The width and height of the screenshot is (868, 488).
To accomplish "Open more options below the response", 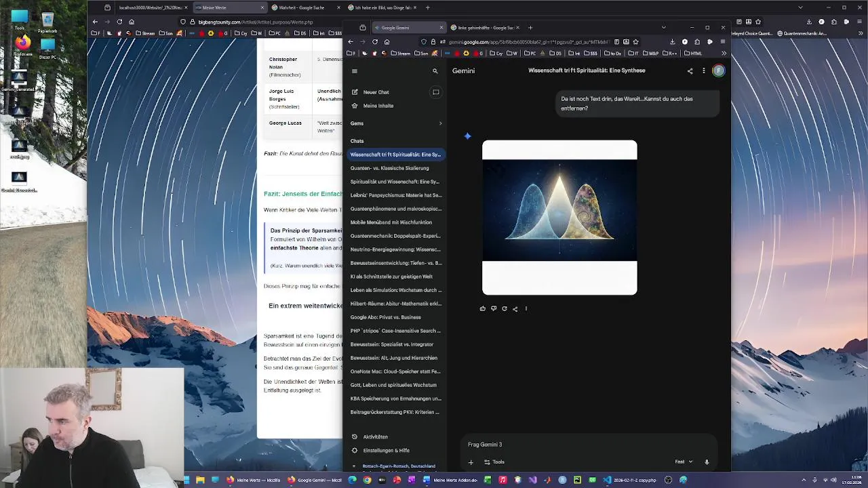I will [526, 308].
